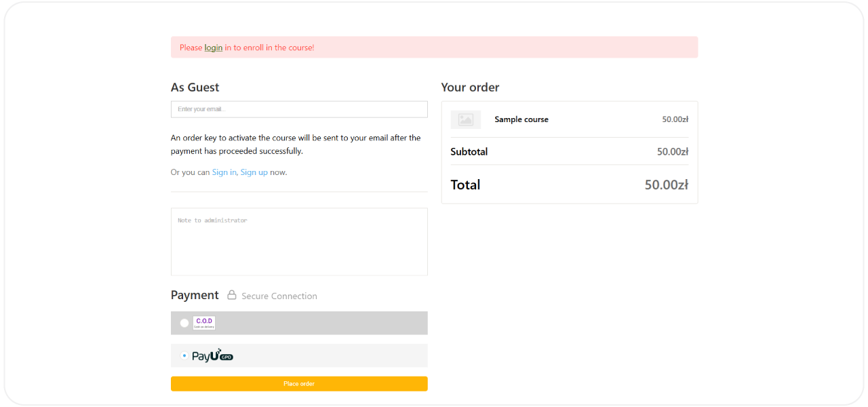Open the Sign in link

(x=224, y=172)
